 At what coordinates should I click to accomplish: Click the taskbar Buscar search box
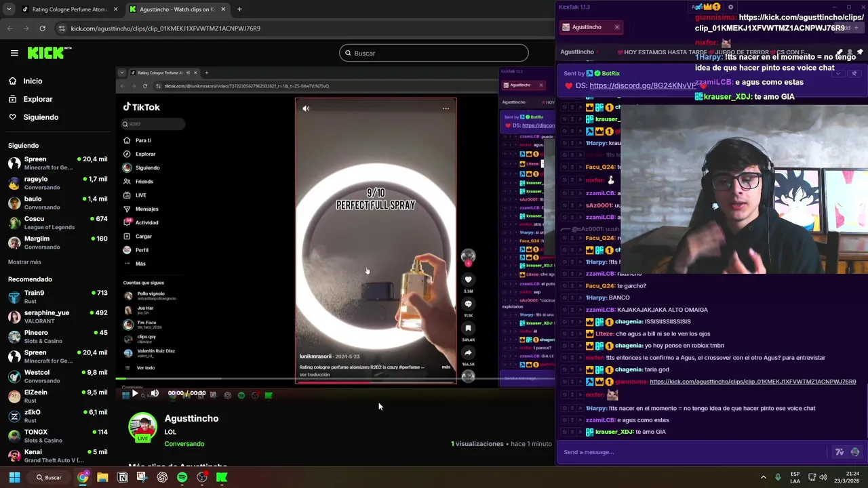click(x=50, y=477)
